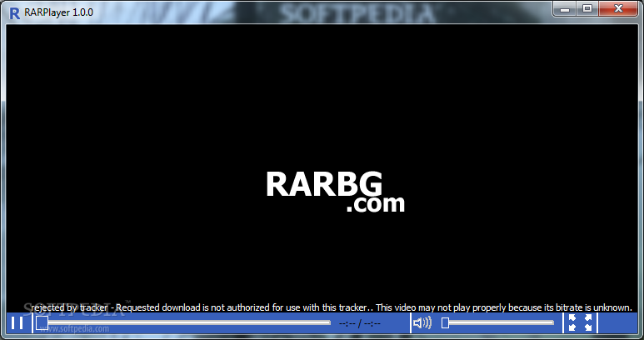Image resolution: width=644 pixels, height=340 pixels.
Task: Minimize the RARPlayer window
Action: (x=565, y=8)
